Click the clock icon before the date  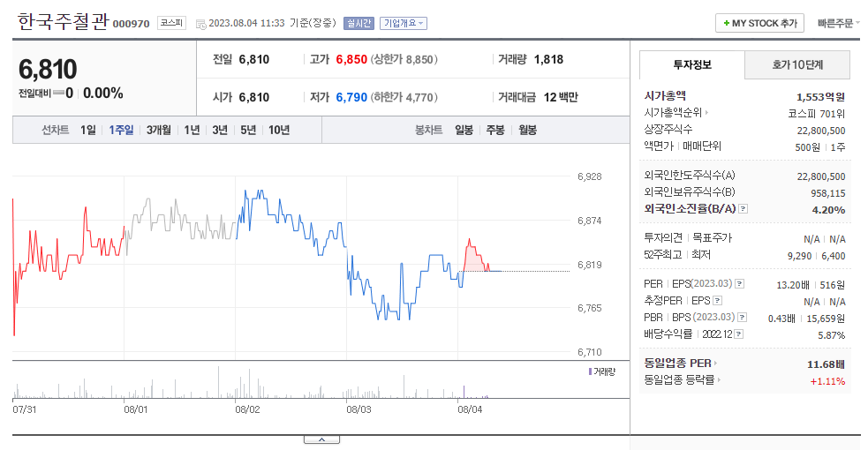[x=201, y=24]
